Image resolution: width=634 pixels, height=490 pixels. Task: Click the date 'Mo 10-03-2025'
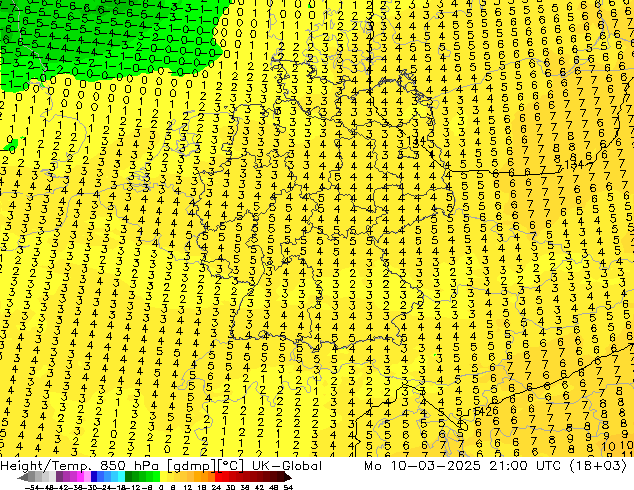tap(423, 466)
